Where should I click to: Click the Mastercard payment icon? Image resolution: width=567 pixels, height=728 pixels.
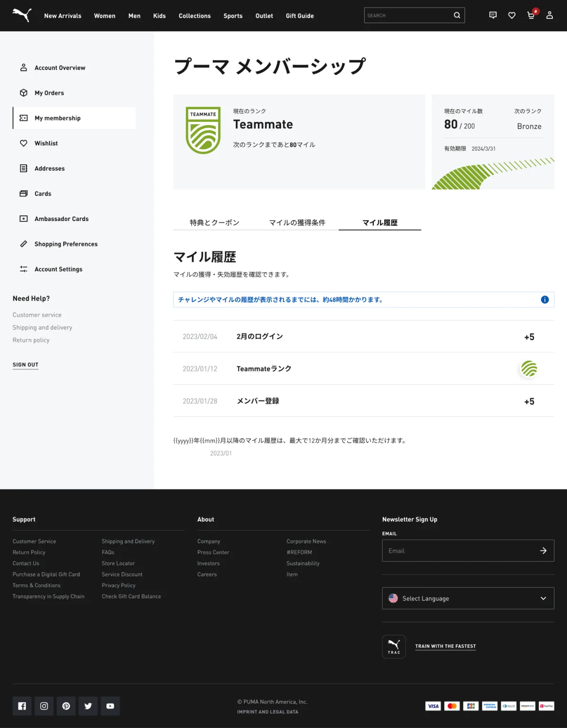tap(452, 706)
